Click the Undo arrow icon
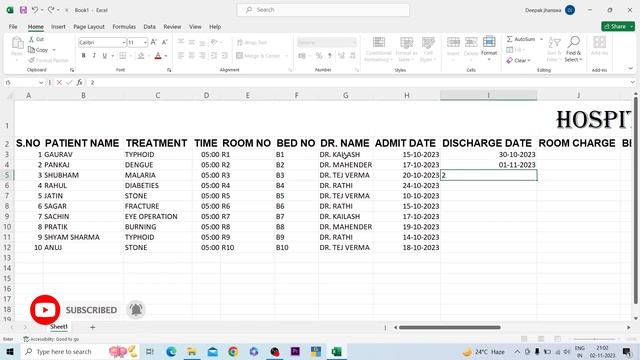 pos(35,10)
